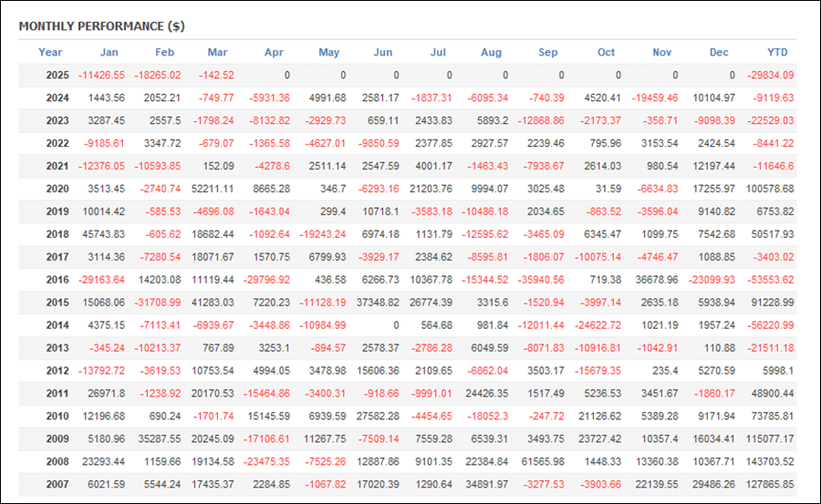Click the 2016 September value -35940.56

(541, 280)
